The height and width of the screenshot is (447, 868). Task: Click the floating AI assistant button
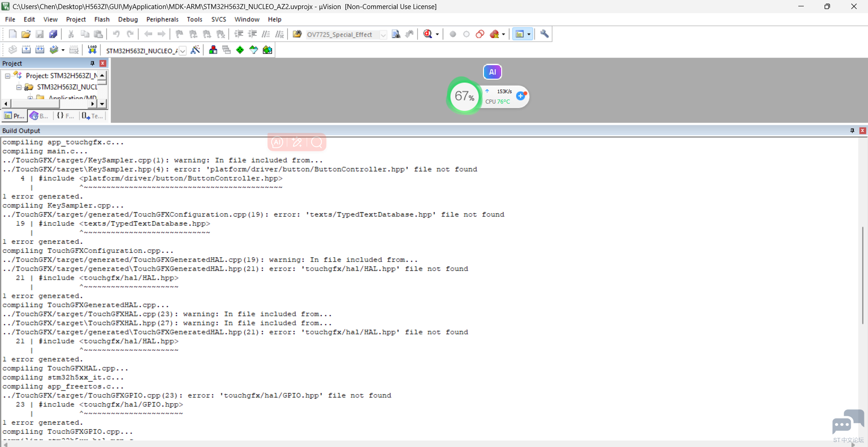click(493, 72)
